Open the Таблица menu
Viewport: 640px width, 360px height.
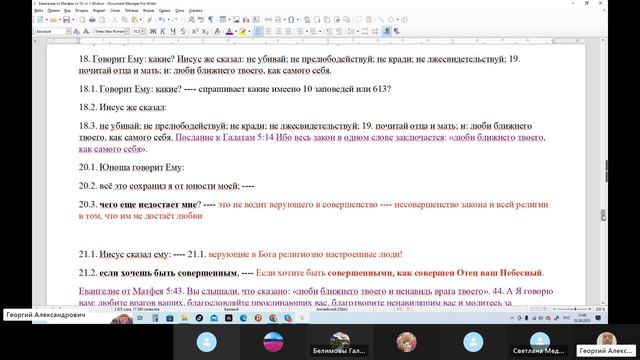coord(131,11)
